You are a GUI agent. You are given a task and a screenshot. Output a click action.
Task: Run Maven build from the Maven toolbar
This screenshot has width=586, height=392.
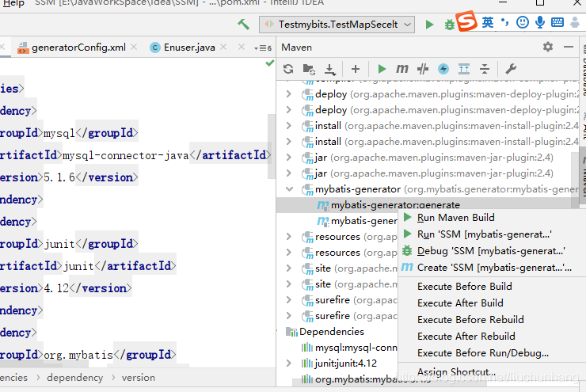[x=382, y=69]
